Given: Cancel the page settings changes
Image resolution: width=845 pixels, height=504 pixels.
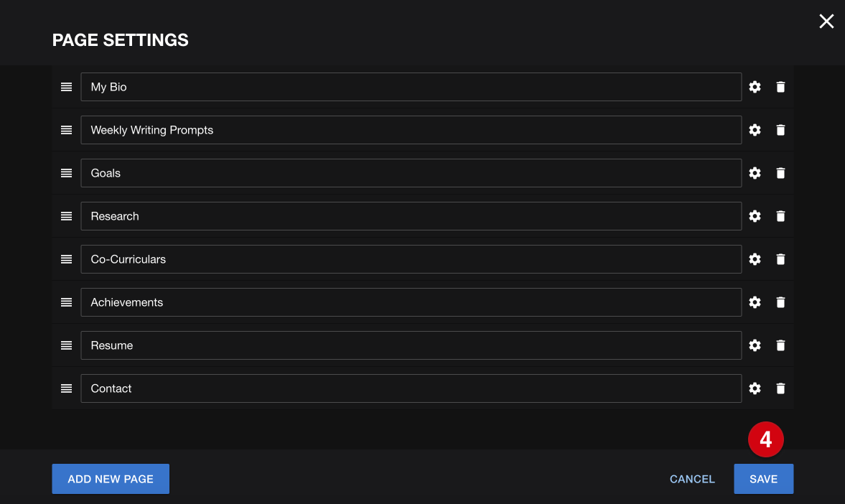Looking at the screenshot, I should coord(692,479).
